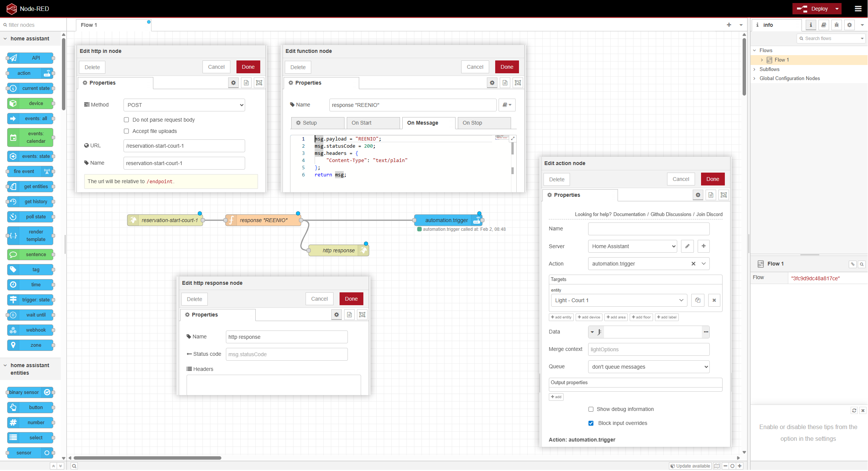Uncheck Block input overrides
Image resolution: width=868 pixels, height=471 pixels.
pos(591,423)
